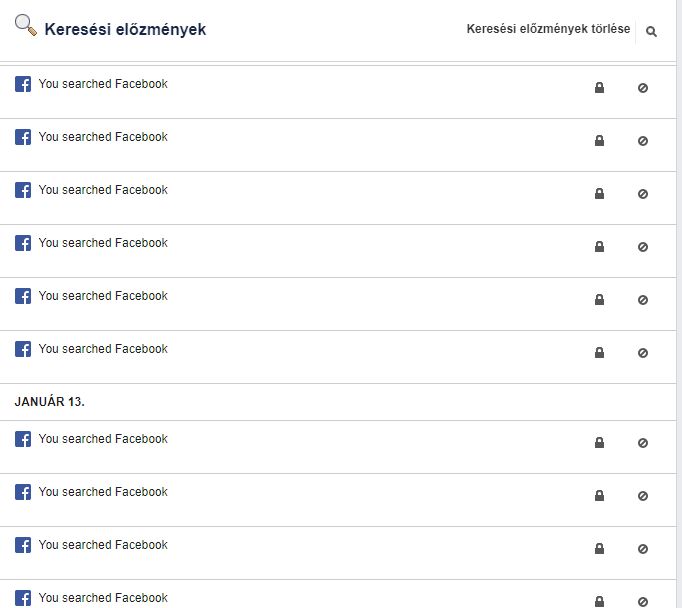The image size is (682, 608).
Task: Click the delete circle icon on the topmost entry
Action: tap(643, 88)
